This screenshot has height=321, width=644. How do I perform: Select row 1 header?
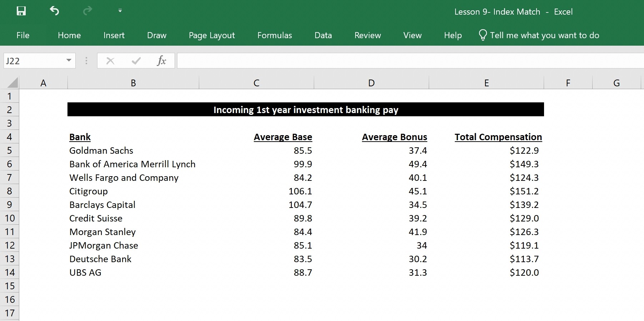pos(10,96)
